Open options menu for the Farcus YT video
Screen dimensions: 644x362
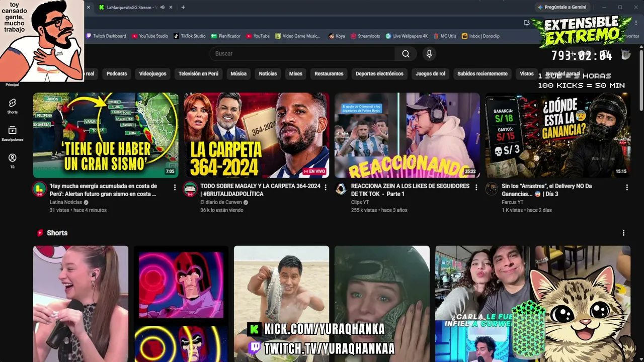coord(627,187)
